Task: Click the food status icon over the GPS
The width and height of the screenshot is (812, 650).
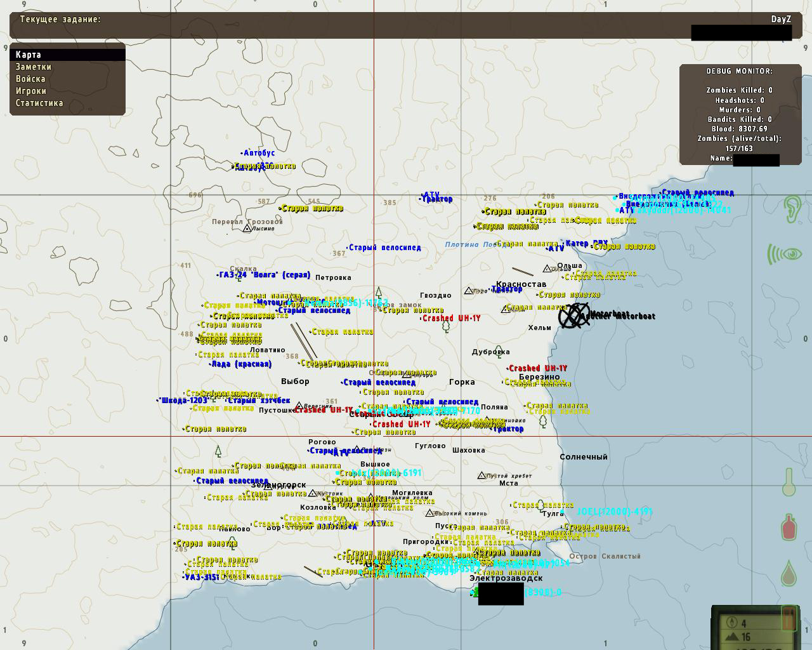Action: (x=789, y=618)
